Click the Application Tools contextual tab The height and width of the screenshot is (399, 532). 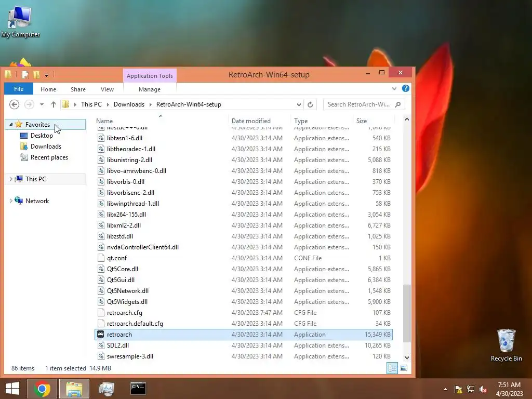click(150, 76)
